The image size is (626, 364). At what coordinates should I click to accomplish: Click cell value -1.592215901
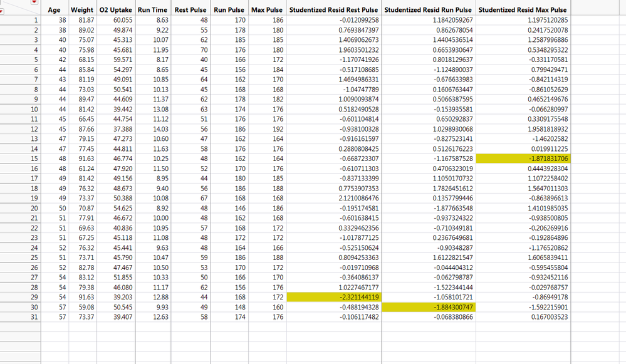548,308
